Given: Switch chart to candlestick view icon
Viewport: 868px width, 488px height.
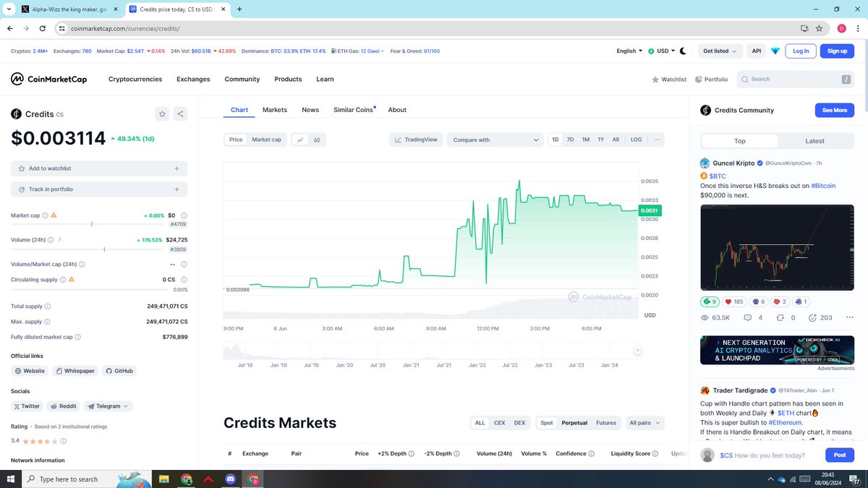Looking at the screenshot, I should tap(317, 140).
